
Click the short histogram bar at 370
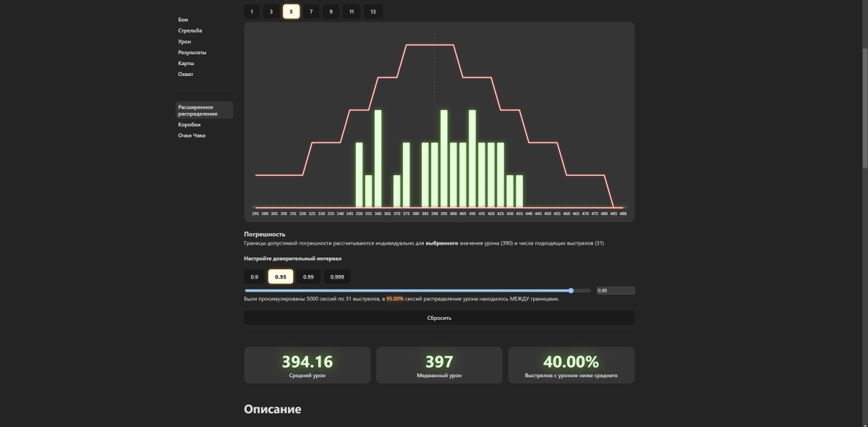(397, 191)
